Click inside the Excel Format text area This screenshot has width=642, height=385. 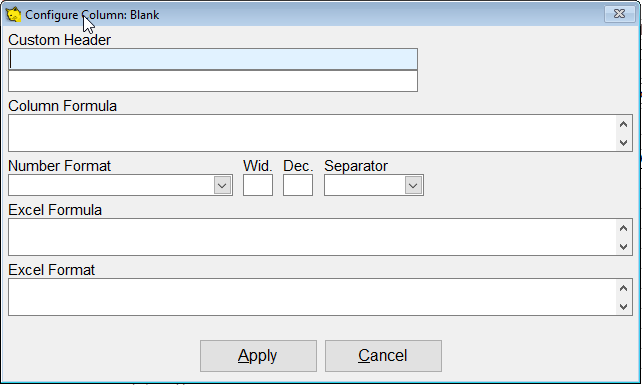click(x=312, y=297)
